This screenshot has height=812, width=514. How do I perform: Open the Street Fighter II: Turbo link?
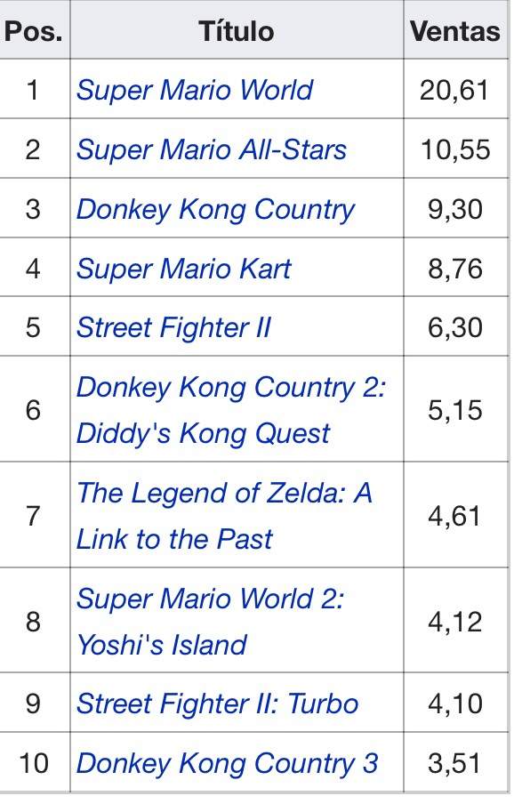coord(217,703)
